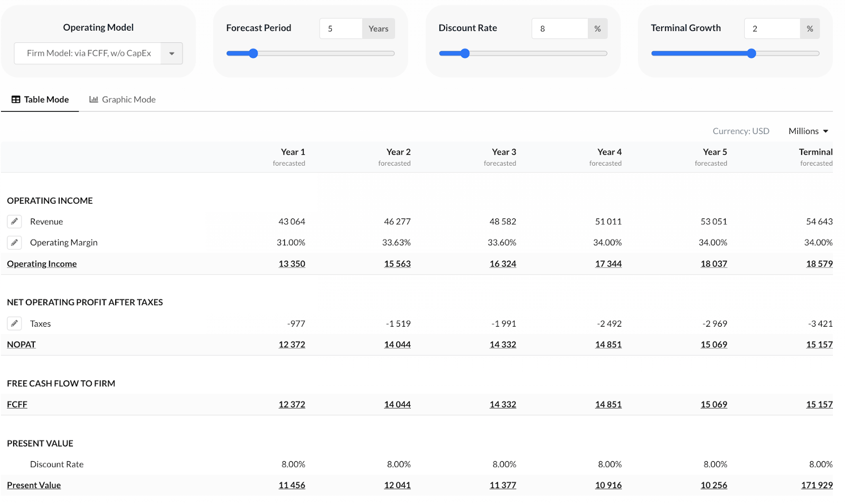The height and width of the screenshot is (504, 845).
Task: Open the Operating Model dropdown arrow
Action: [x=172, y=53]
